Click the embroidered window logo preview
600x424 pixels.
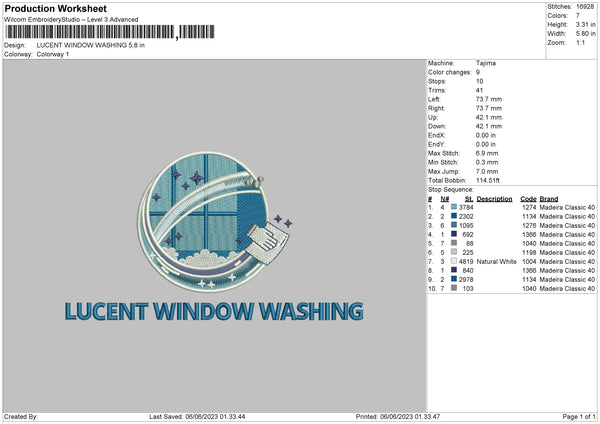(214, 222)
